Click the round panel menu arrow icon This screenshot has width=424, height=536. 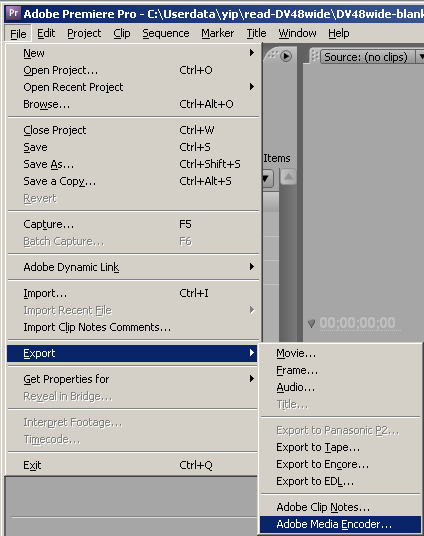(286, 56)
